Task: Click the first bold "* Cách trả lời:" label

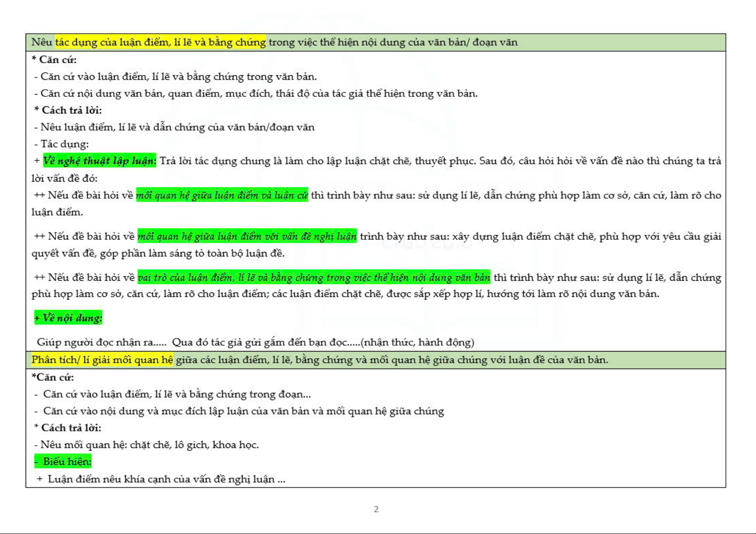Action: click(68, 110)
